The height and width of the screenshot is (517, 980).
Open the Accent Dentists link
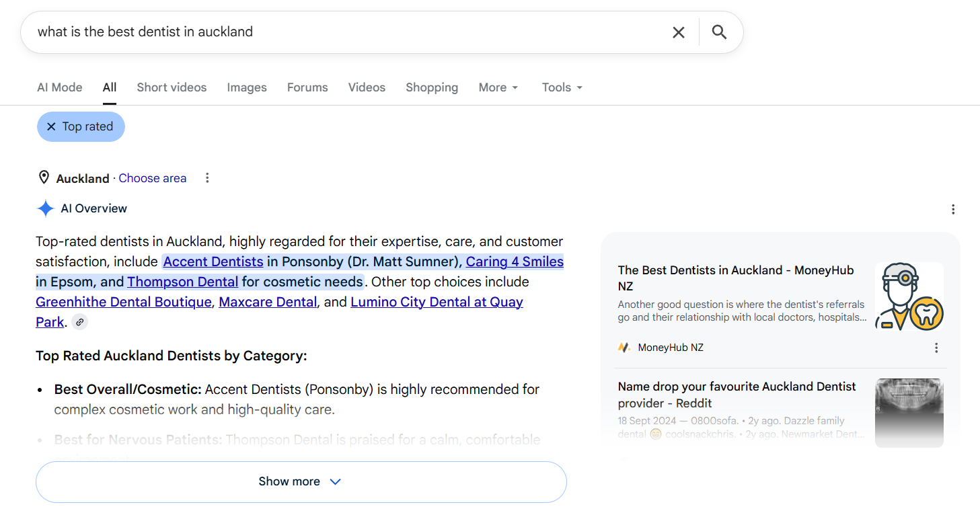point(213,262)
